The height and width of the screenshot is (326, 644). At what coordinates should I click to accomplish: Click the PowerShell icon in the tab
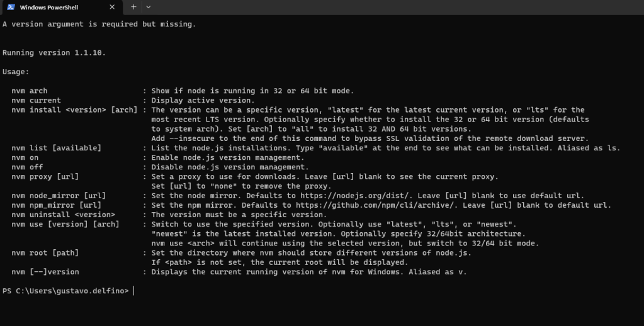point(11,7)
